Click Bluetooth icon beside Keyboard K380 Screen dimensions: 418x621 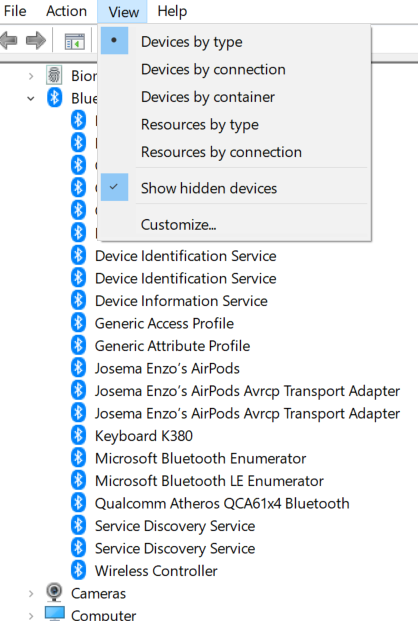pos(78,435)
